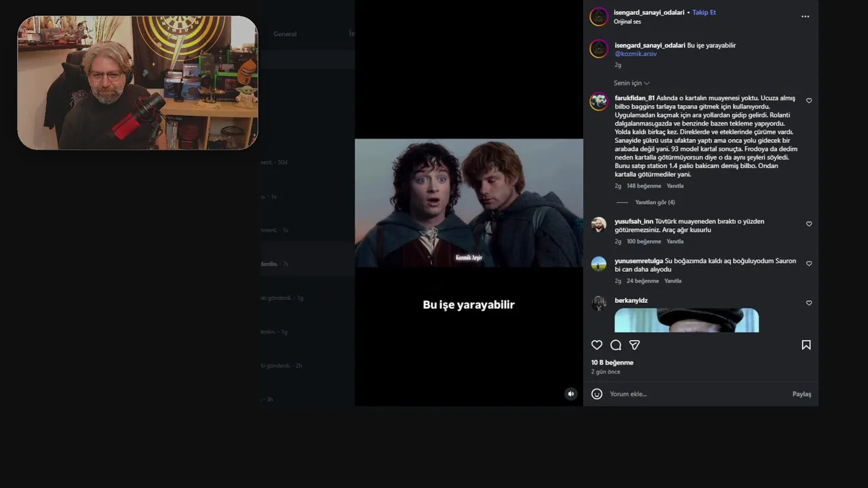The height and width of the screenshot is (488, 868).
Task: Open isengard_sanayi_odalari username in header
Action: 649,12
